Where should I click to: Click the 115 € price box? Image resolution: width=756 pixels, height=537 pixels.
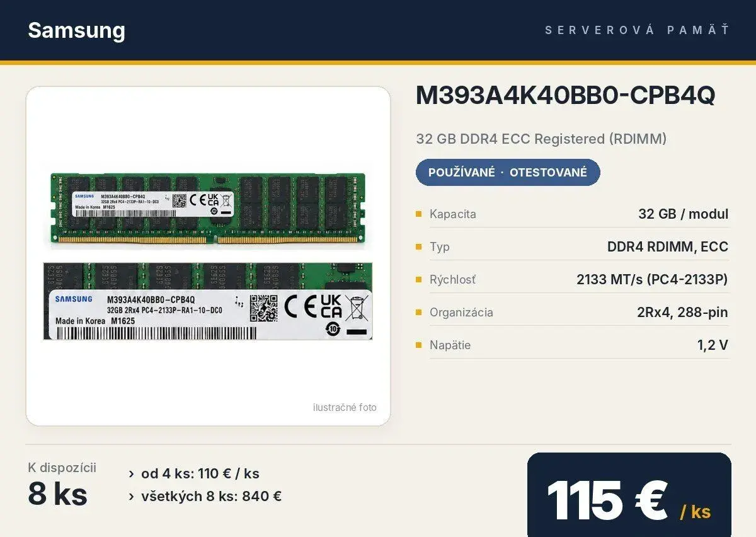tap(629, 495)
